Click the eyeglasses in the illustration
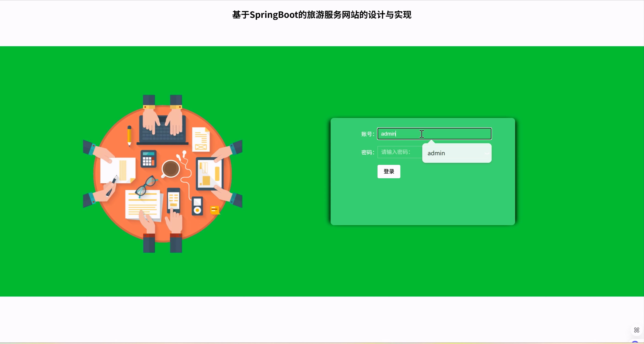The image size is (644, 344). 146,185
